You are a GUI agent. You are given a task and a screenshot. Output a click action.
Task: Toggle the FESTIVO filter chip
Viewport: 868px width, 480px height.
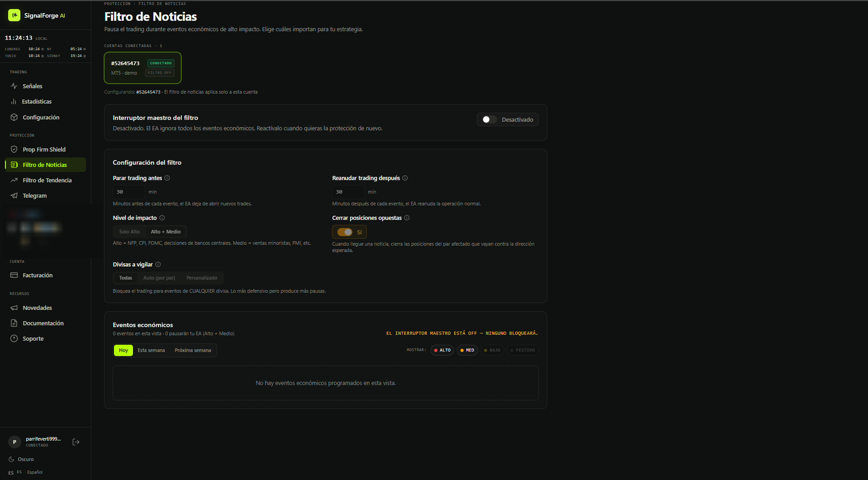[522, 350]
